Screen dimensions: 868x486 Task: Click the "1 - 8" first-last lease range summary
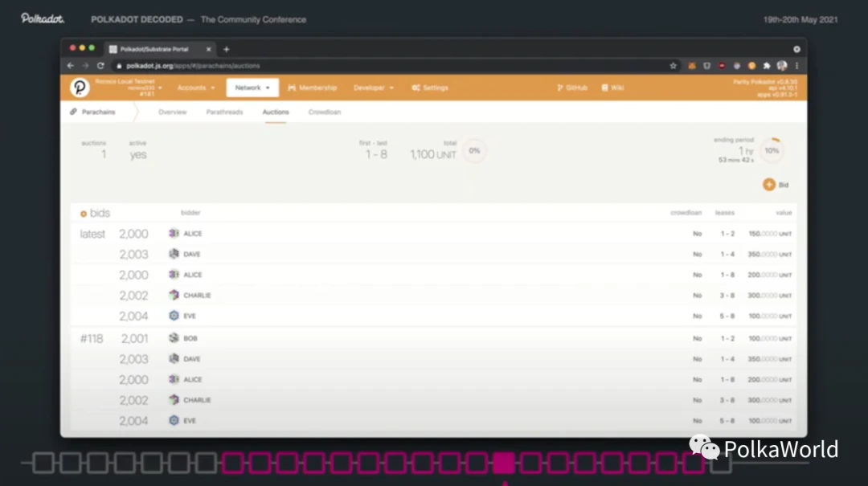point(376,154)
